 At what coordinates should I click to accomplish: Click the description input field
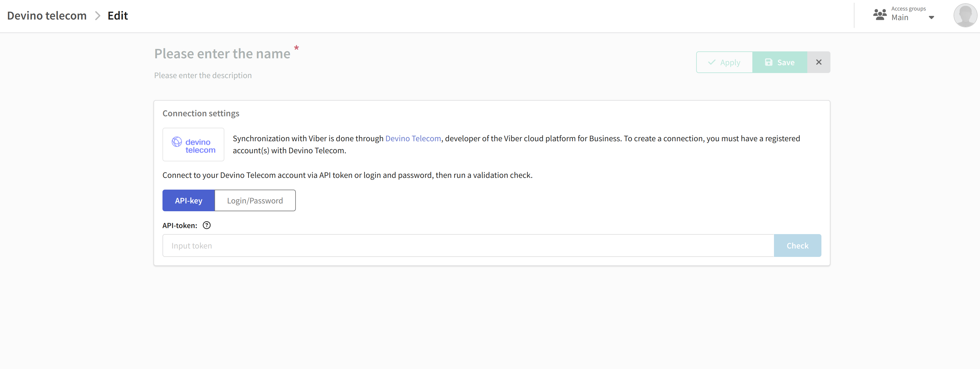tap(203, 75)
